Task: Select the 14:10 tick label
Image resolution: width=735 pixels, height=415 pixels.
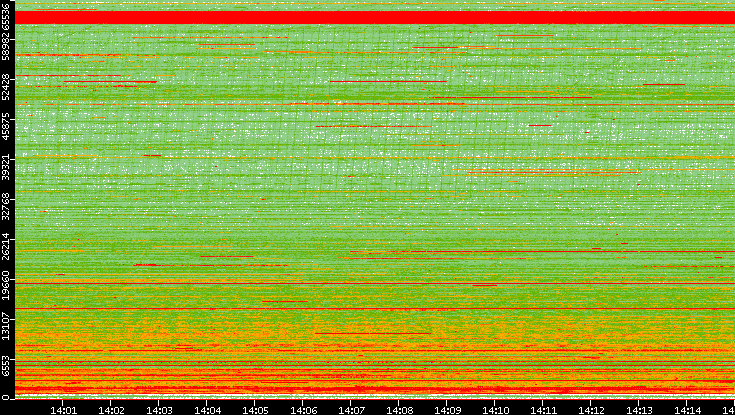Action: [495, 410]
